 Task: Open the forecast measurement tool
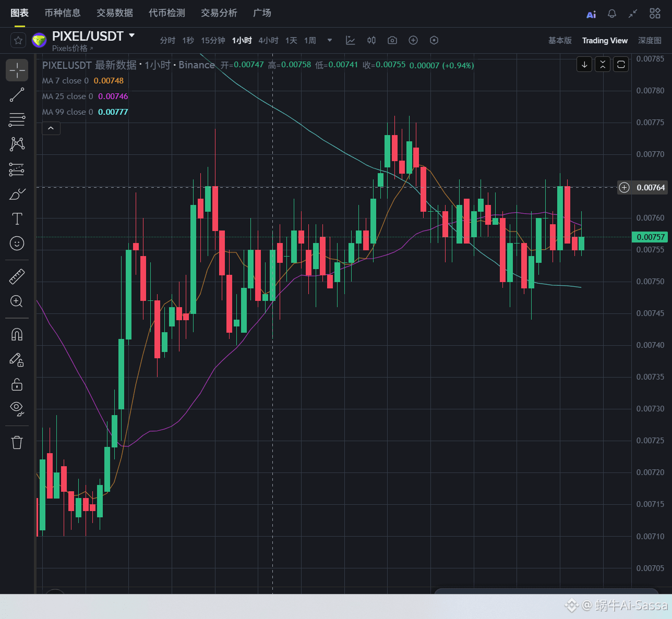(x=17, y=169)
